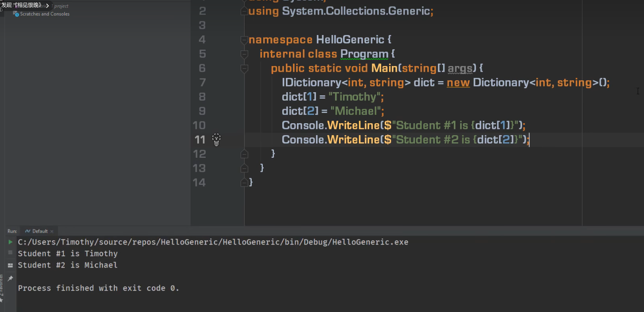Click the HelloGeneric.exe path line in console
This screenshot has width=644, height=312.
click(213, 242)
